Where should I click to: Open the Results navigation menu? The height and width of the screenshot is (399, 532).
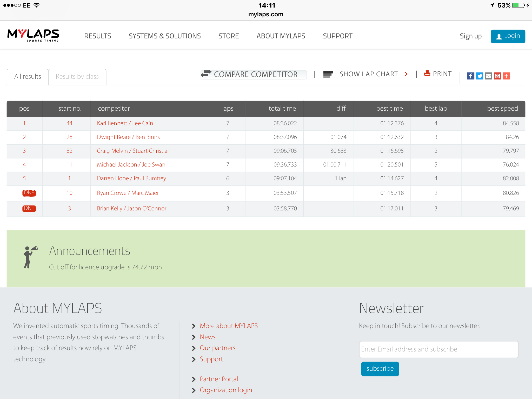[x=98, y=36]
